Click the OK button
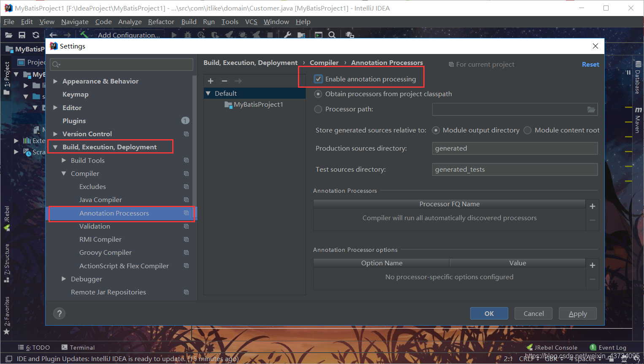This screenshot has height=364, width=644. (489, 313)
